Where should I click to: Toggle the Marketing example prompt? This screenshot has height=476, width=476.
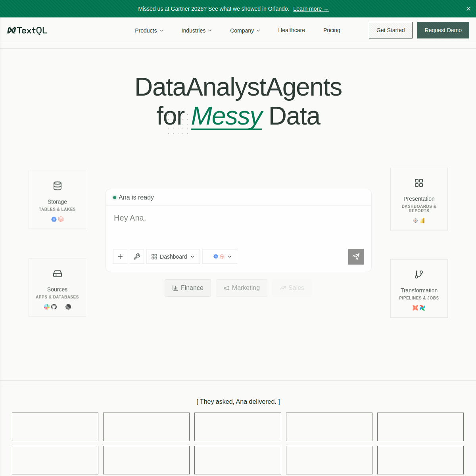point(242,288)
